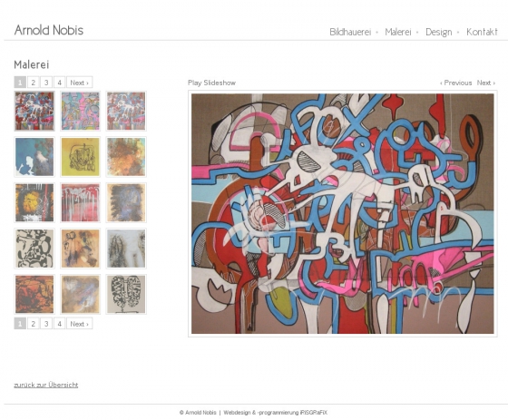Open the black and white graphic pattern thumbnail
This screenshot has width=508, height=420.
point(34,249)
